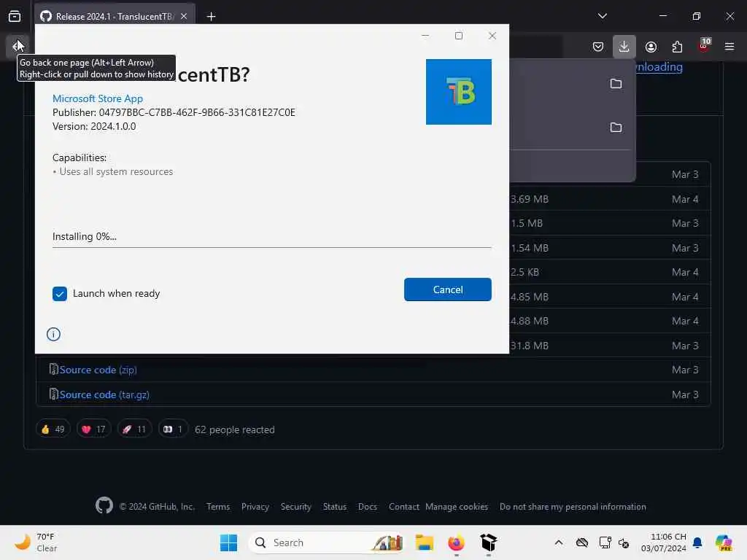
Task: Click the GitHub logo in footer
Action: click(104, 506)
